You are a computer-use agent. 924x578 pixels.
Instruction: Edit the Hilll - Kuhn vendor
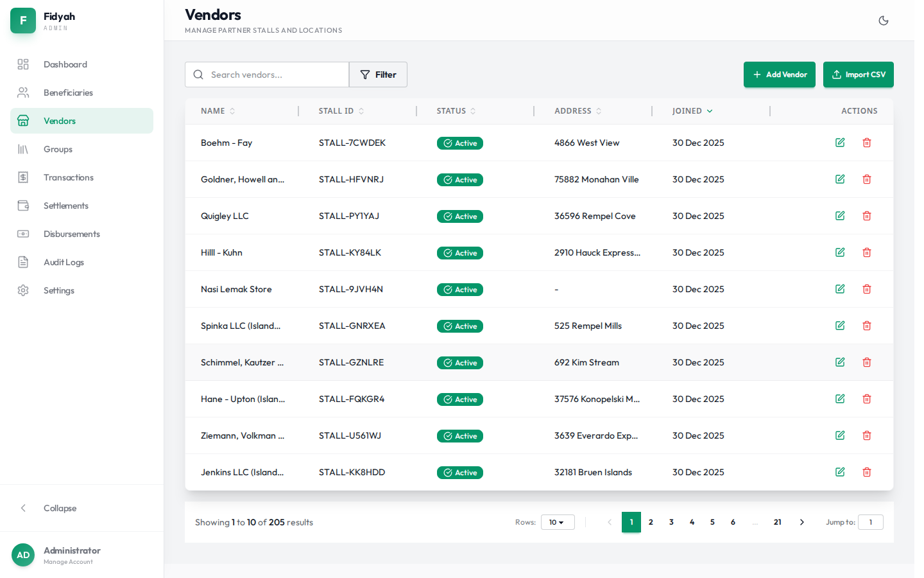click(x=839, y=252)
